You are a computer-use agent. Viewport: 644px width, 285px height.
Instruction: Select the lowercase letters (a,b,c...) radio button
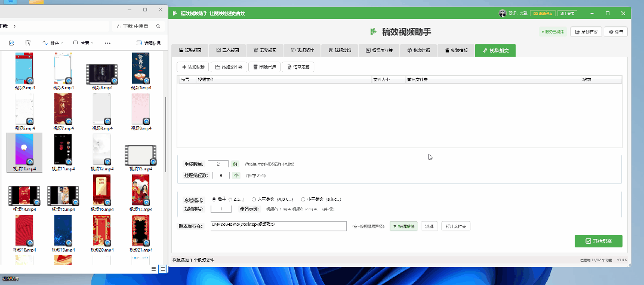303,199
